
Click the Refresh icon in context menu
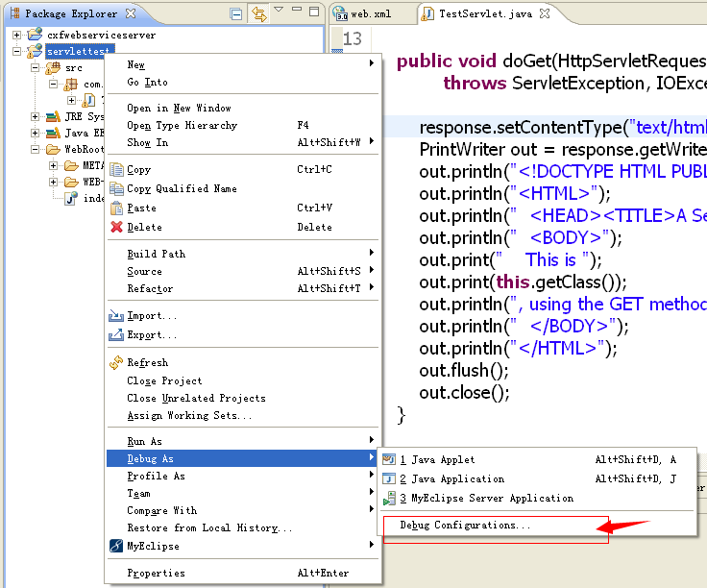pyautogui.click(x=116, y=363)
